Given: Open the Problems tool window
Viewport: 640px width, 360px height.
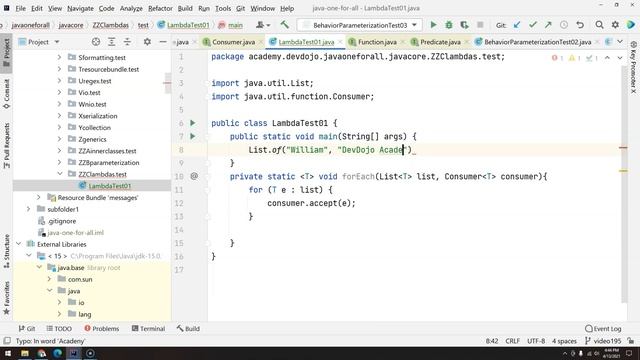Looking at the screenshot, I should point(102,329).
